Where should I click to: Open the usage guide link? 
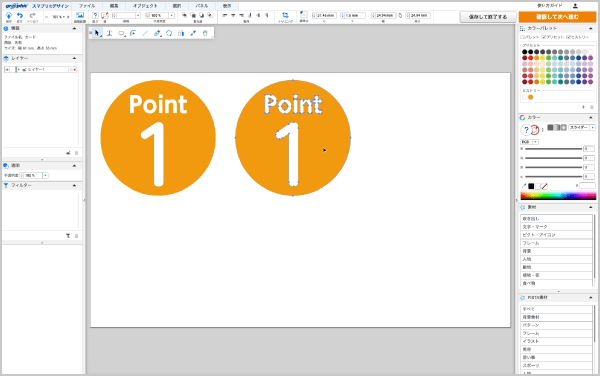pos(550,6)
